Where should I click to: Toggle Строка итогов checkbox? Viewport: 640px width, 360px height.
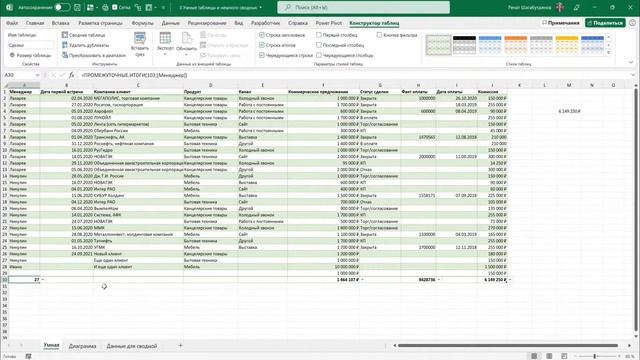tap(262, 45)
